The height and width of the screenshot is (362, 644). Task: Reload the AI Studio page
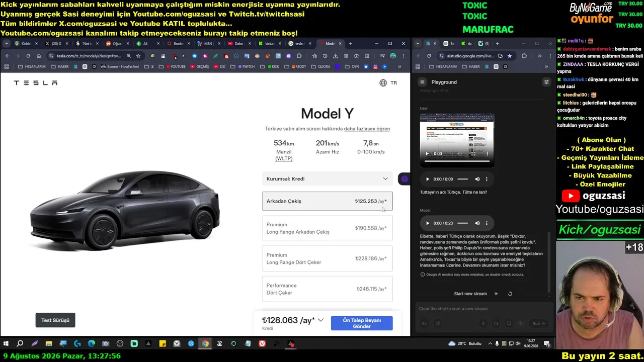click(429, 56)
